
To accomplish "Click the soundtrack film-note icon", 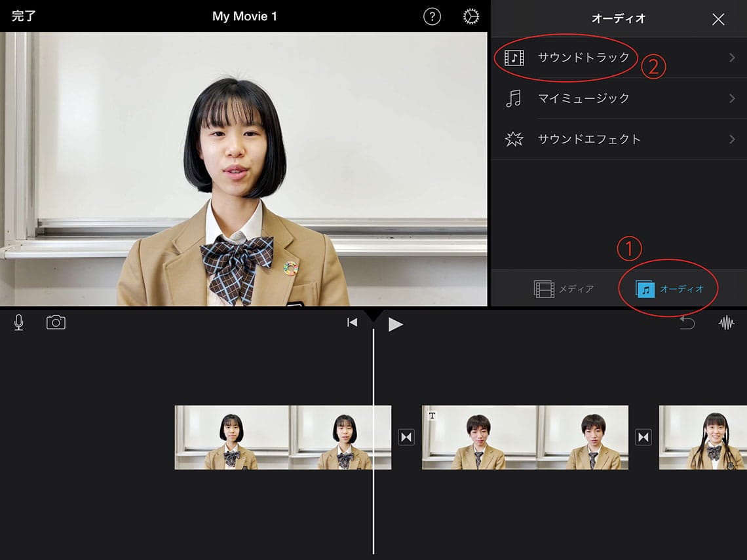I will [514, 58].
